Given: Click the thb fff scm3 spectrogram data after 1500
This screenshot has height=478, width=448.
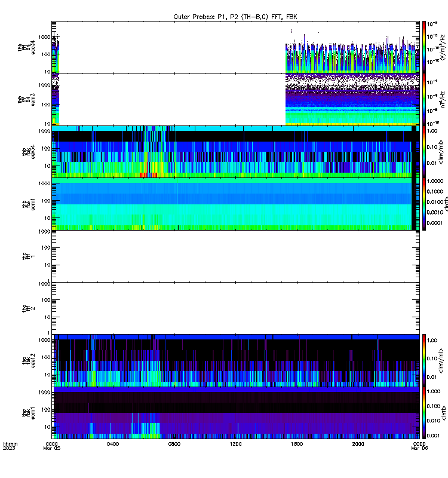Looking at the screenshot, I should click(x=352, y=100).
